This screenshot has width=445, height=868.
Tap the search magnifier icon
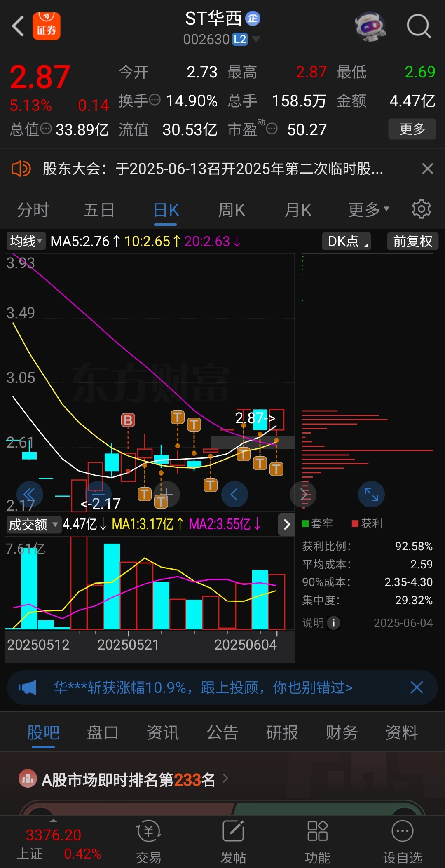[419, 26]
